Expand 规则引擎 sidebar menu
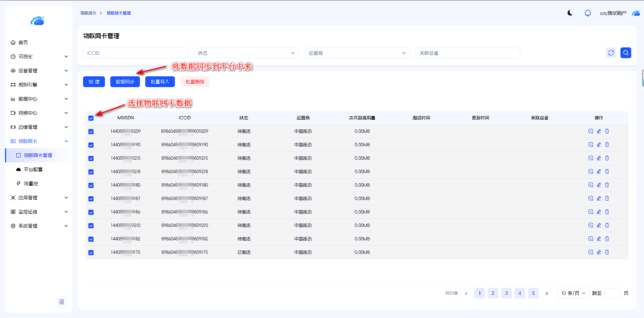This screenshot has width=644, height=318. [39, 85]
